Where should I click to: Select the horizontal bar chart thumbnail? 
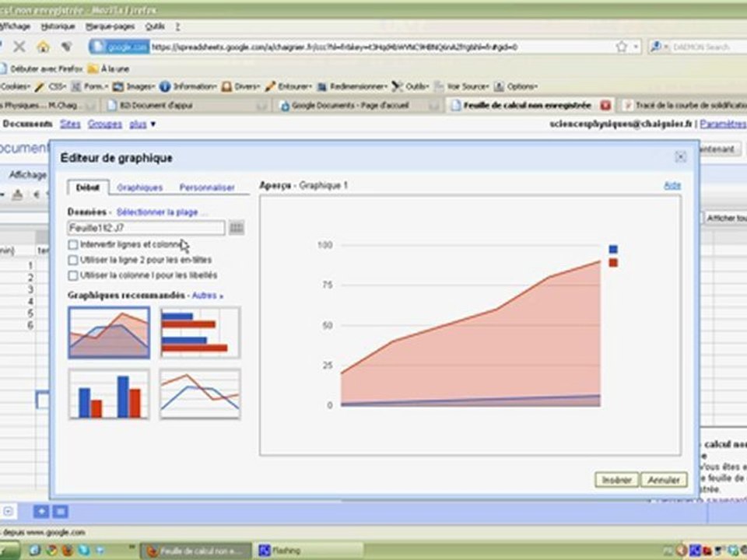pos(200,332)
